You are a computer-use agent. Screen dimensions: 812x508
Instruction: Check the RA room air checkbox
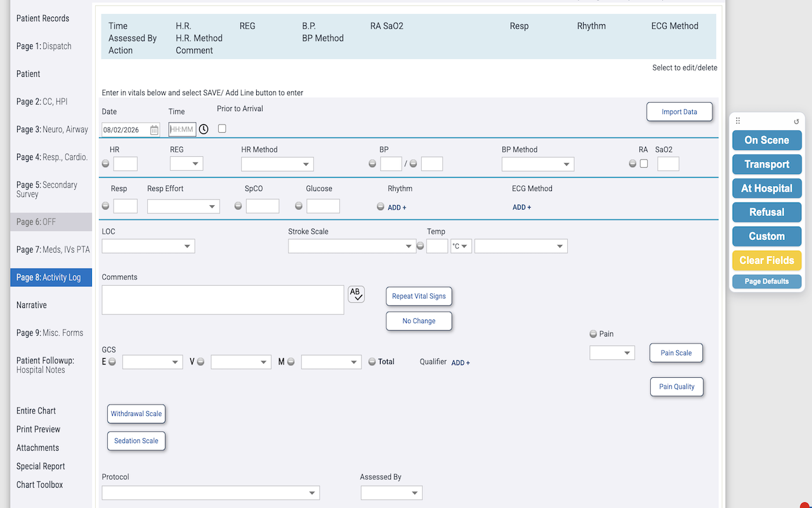pos(644,164)
